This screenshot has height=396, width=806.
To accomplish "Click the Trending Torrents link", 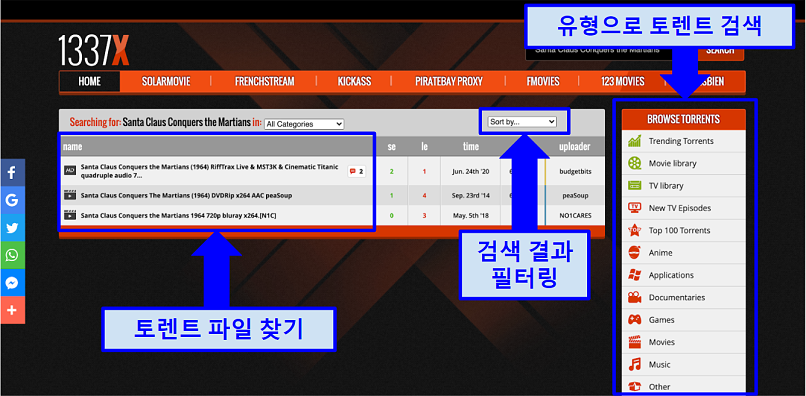I will pyautogui.click(x=681, y=141).
